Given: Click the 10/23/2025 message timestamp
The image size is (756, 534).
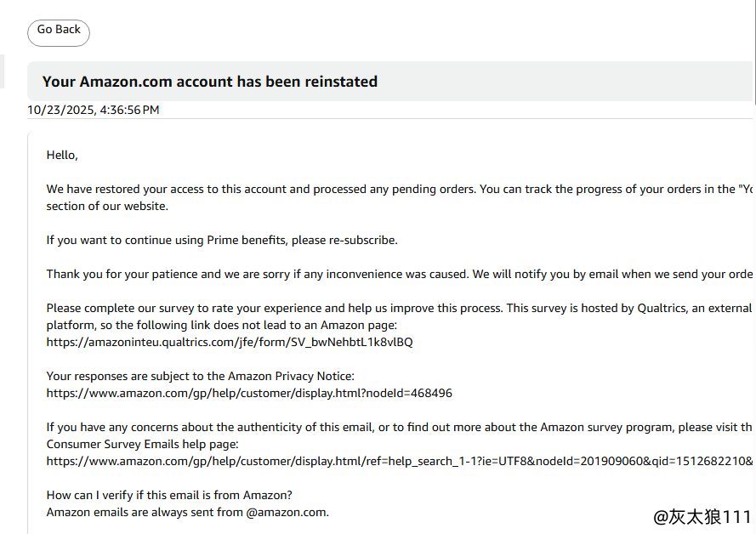Looking at the screenshot, I should [x=94, y=110].
